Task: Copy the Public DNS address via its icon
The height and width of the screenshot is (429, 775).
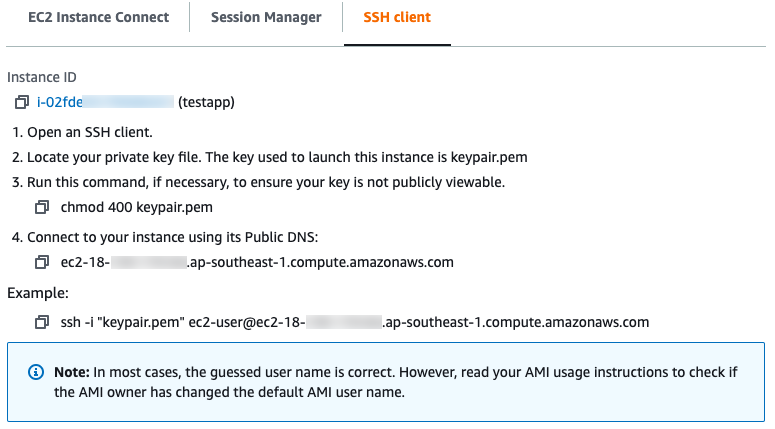Action: point(42,262)
